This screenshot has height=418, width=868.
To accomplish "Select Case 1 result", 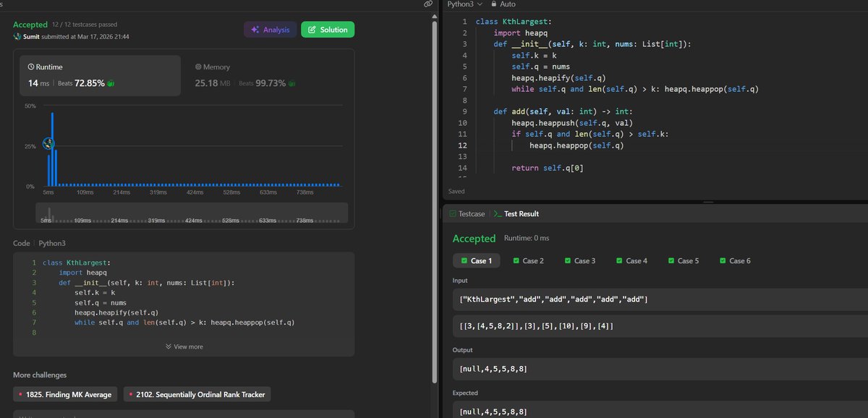I will click(475, 260).
